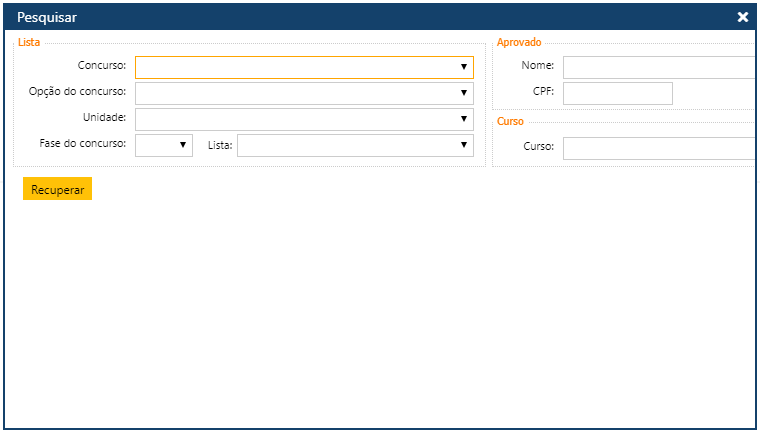The width and height of the screenshot is (760, 435).
Task: Expand the Fase do concurso dropdown
Action: point(183,145)
